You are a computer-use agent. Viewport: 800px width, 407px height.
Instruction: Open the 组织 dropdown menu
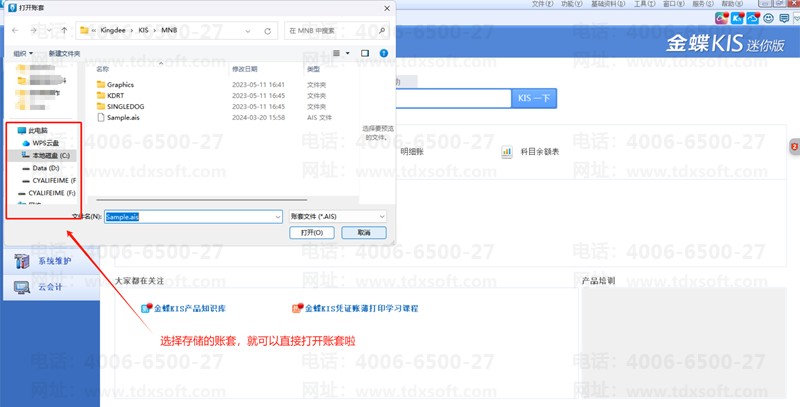[24, 52]
